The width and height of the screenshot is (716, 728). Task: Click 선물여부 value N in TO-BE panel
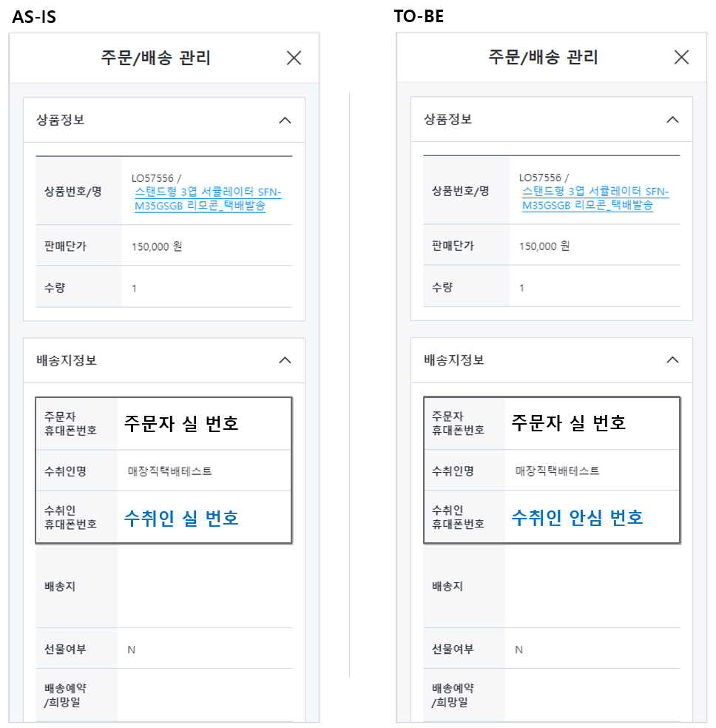(x=519, y=650)
